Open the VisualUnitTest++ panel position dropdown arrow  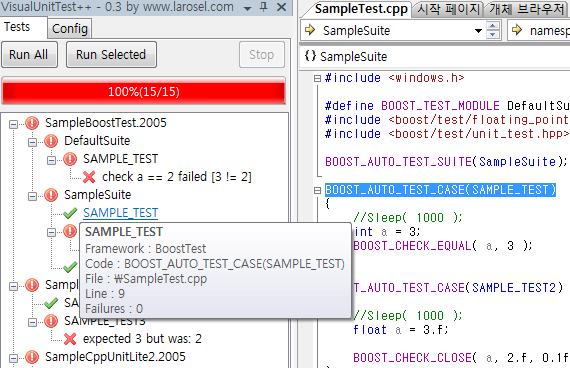[x=248, y=8]
